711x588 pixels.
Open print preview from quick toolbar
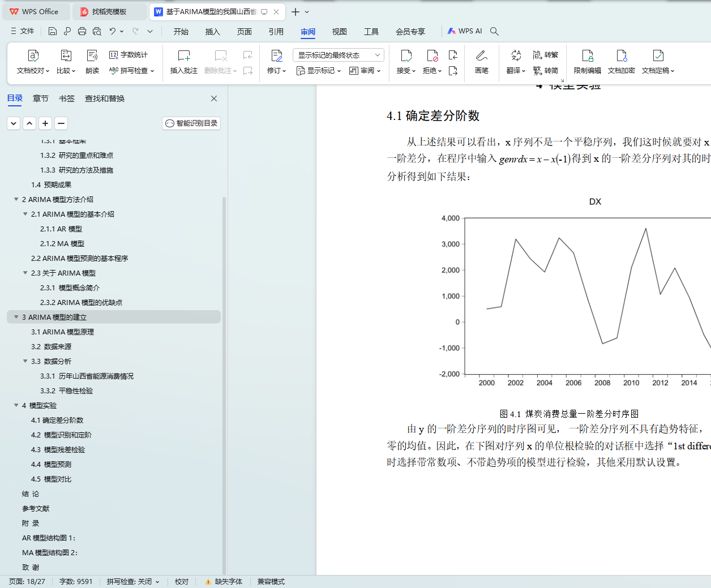(x=97, y=31)
